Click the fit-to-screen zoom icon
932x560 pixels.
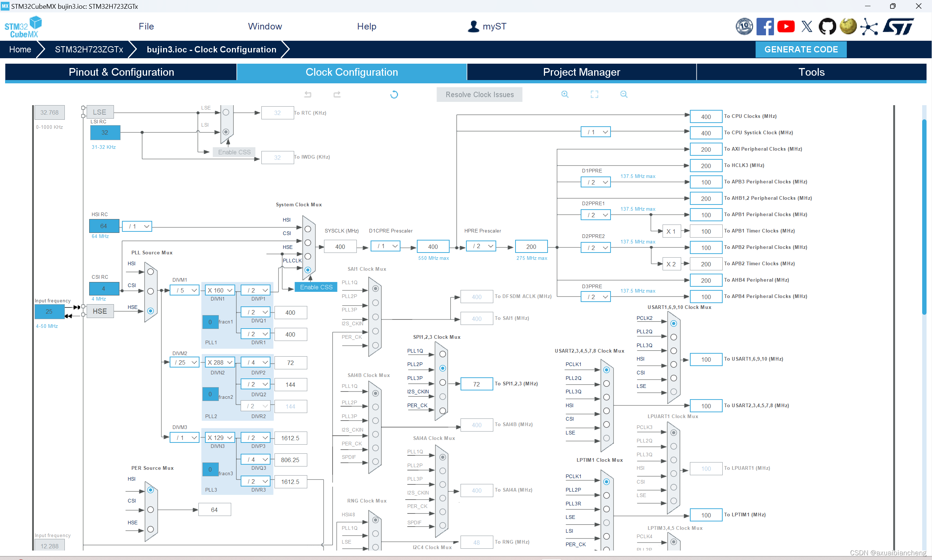click(x=594, y=94)
